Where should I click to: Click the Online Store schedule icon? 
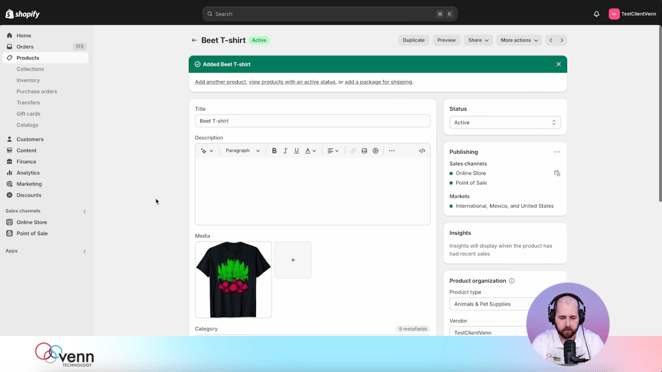(x=557, y=173)
